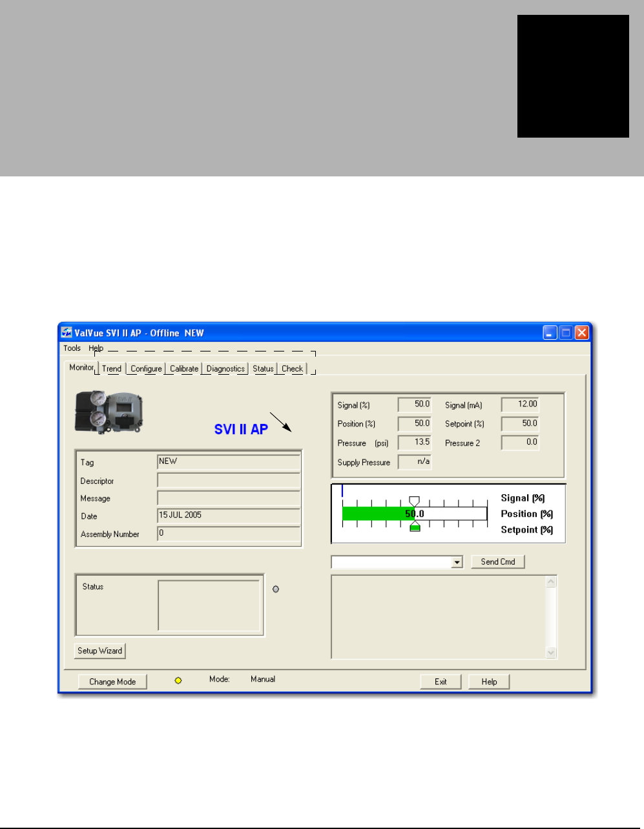Click the yellow mode indicator light

click(x=178, y=680)
